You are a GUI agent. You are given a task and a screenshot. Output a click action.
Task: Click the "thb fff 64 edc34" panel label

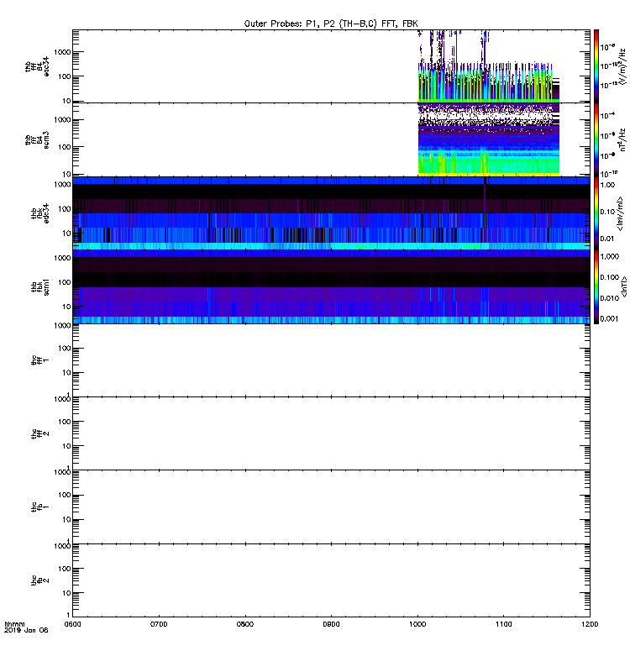(37, 66)
